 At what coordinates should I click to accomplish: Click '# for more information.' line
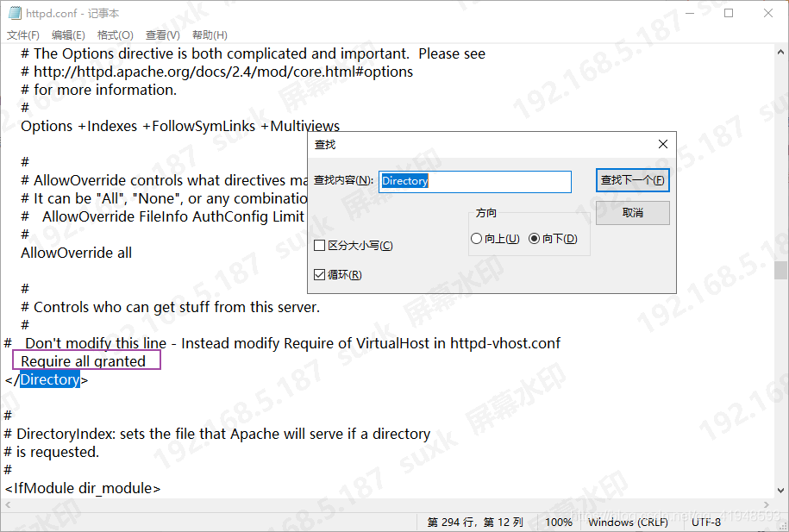[x=98, y=90]
